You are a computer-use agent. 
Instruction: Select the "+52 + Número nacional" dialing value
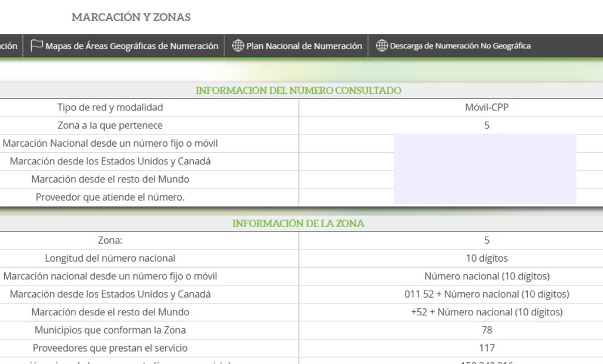[x=487, y=312]
